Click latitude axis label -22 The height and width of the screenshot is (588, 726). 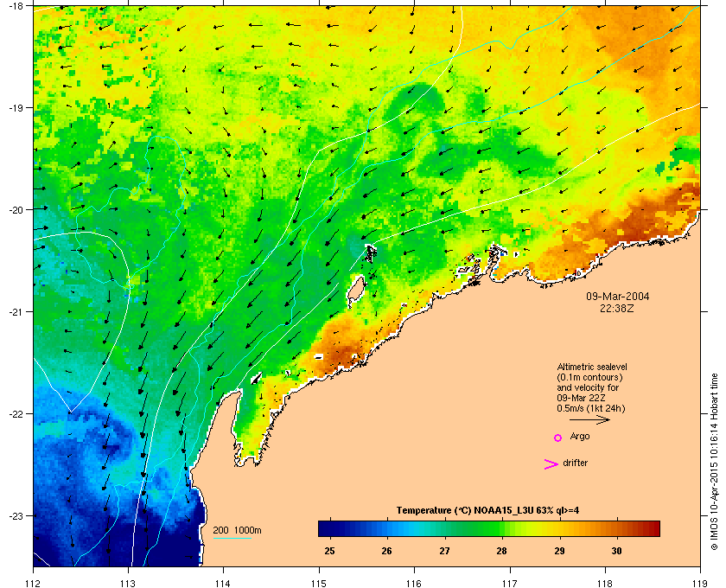(x=16, y=413)
